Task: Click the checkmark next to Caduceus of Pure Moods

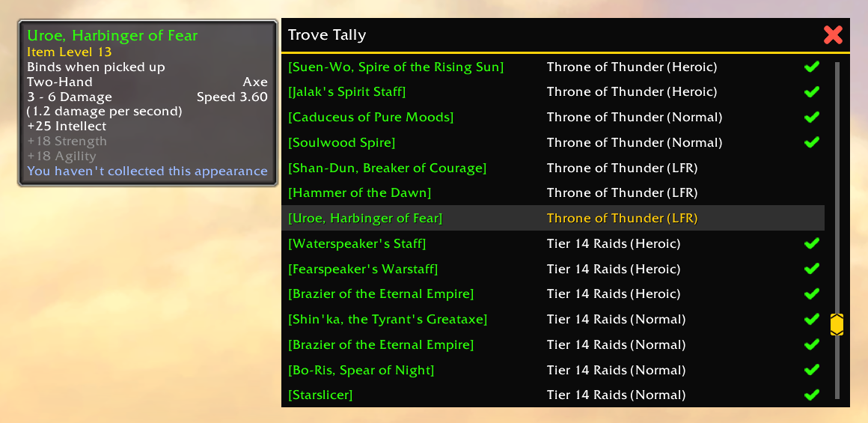Action: pos(812,117)
